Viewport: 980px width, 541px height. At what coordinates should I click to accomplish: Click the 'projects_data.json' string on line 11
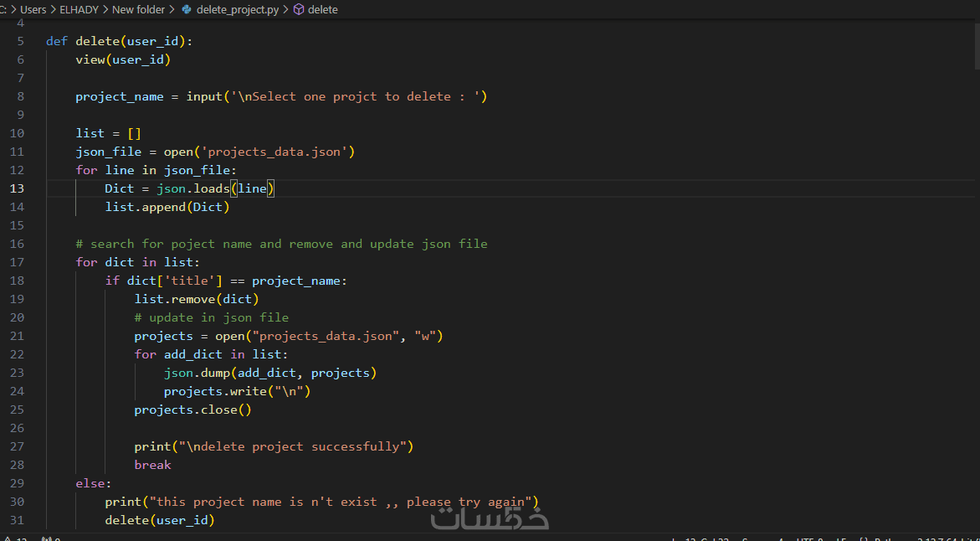click(280, 152)
